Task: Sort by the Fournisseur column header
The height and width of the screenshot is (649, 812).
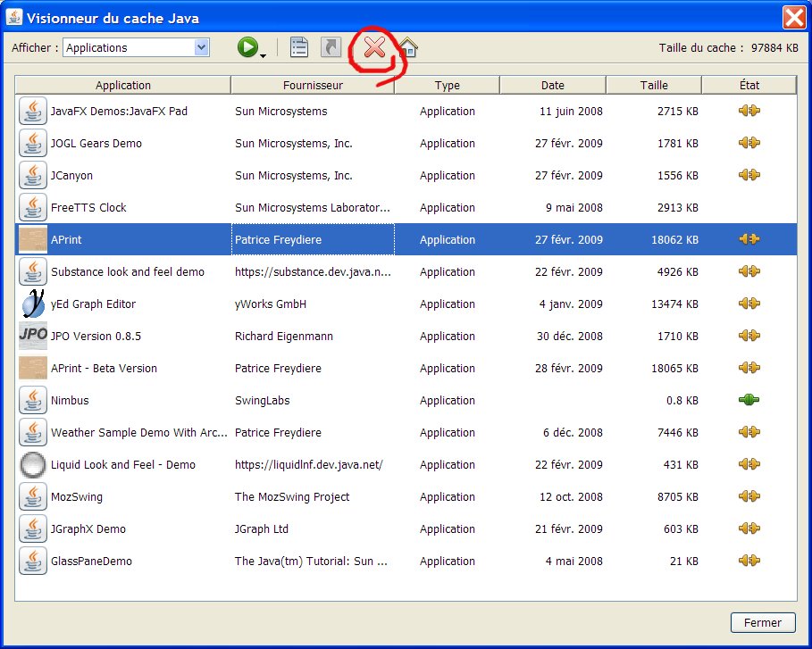Action: click(313, 85)
